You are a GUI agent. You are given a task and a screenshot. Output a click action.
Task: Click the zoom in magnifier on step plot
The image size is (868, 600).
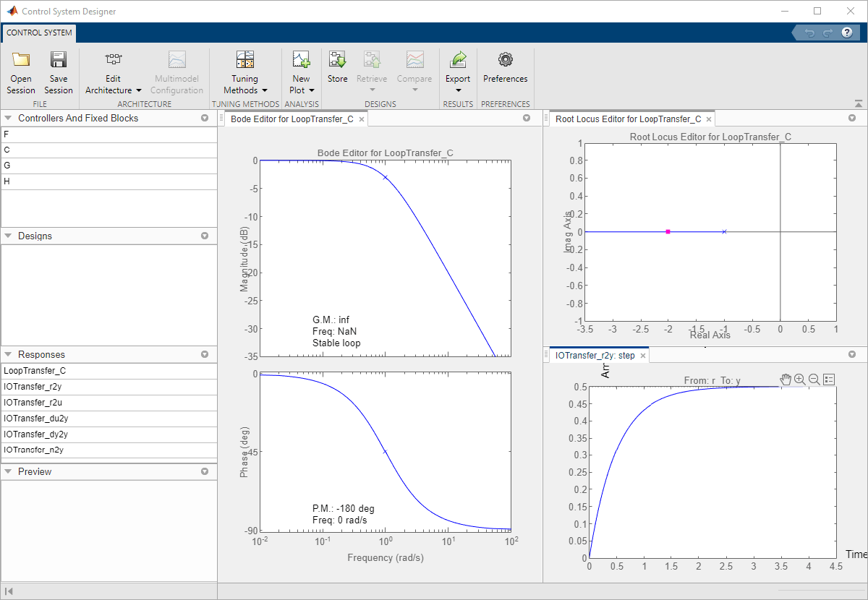point(800,380)
